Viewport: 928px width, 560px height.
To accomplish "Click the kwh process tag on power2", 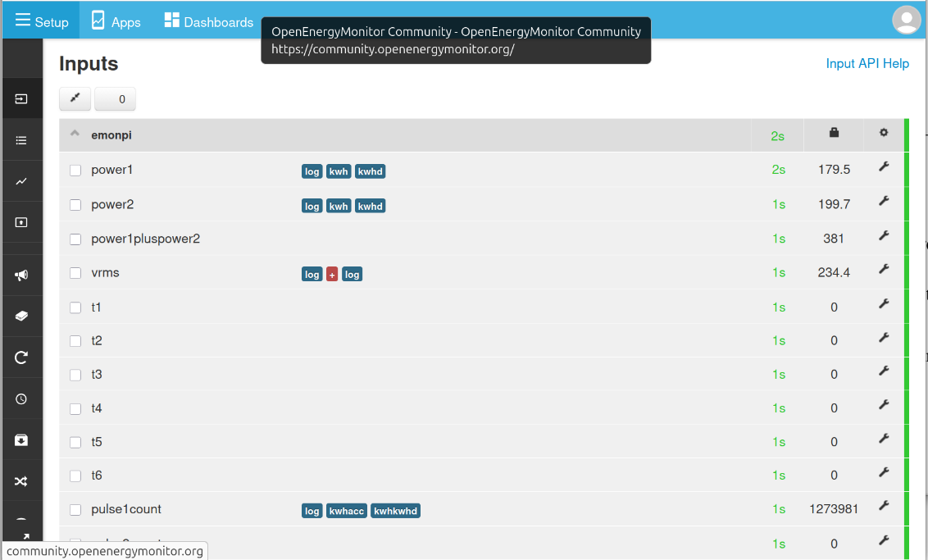I will (339, 207).
